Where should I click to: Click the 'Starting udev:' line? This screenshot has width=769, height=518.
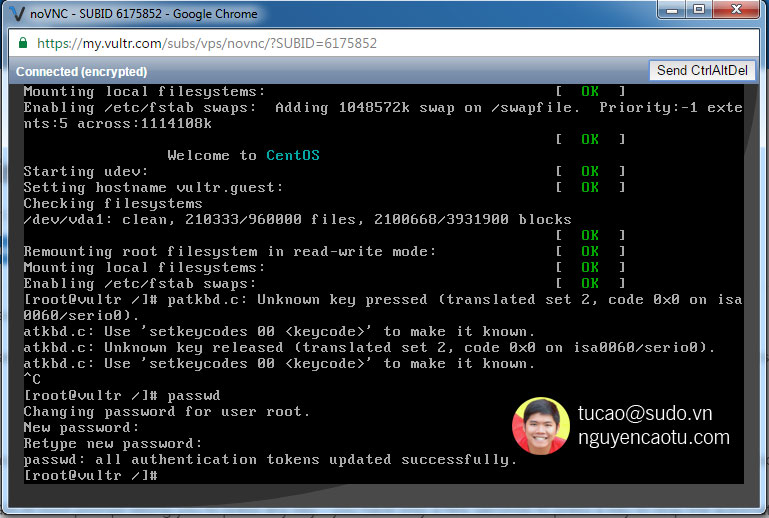pyautogui.click(x=86, y=172)
